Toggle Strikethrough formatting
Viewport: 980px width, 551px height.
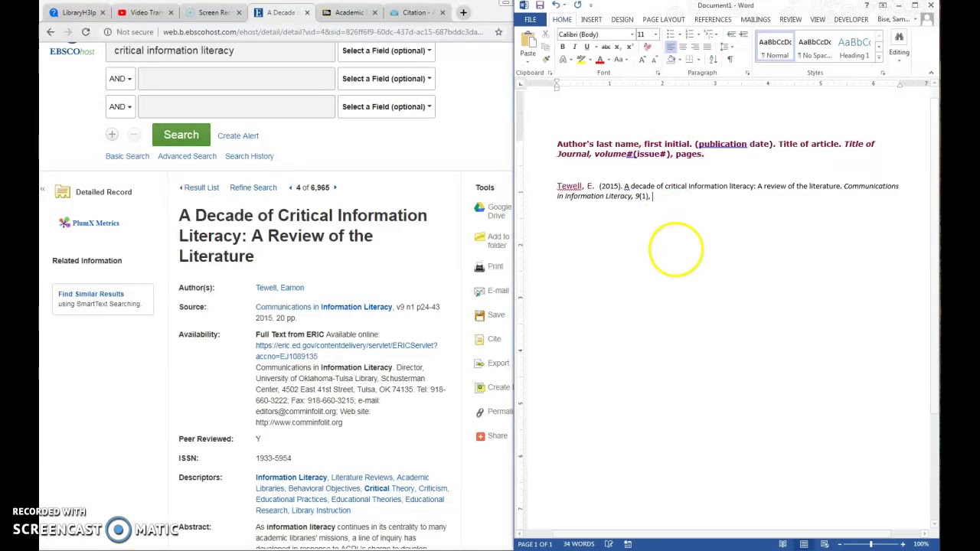click(606, 47)
